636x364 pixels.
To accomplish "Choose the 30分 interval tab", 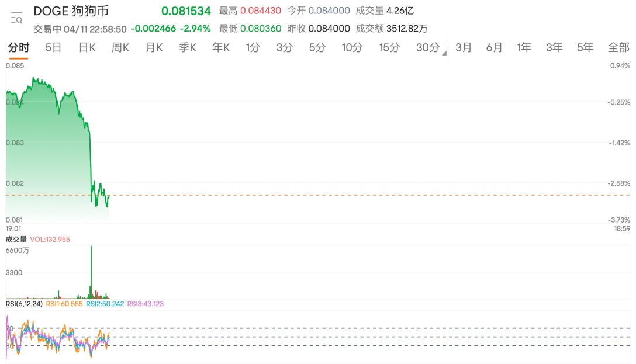I will [427, 47].
